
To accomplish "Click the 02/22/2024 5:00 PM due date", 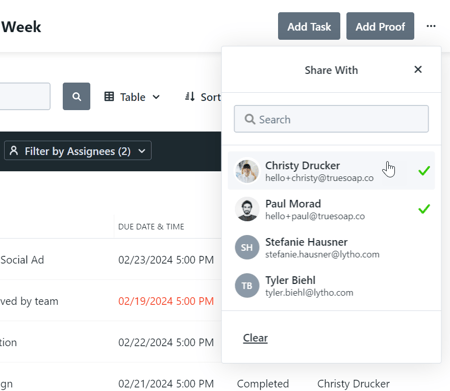I will pos(166,342).
